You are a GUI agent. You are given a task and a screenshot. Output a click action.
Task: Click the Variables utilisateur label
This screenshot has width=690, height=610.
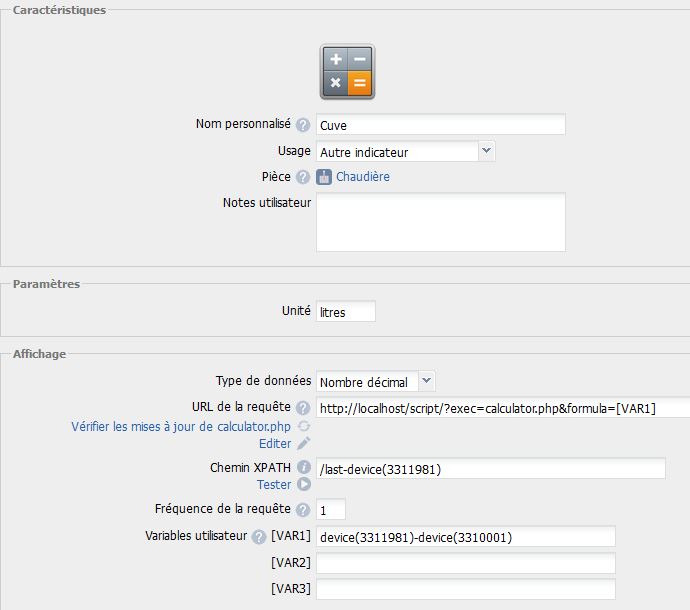click(196, 536)
